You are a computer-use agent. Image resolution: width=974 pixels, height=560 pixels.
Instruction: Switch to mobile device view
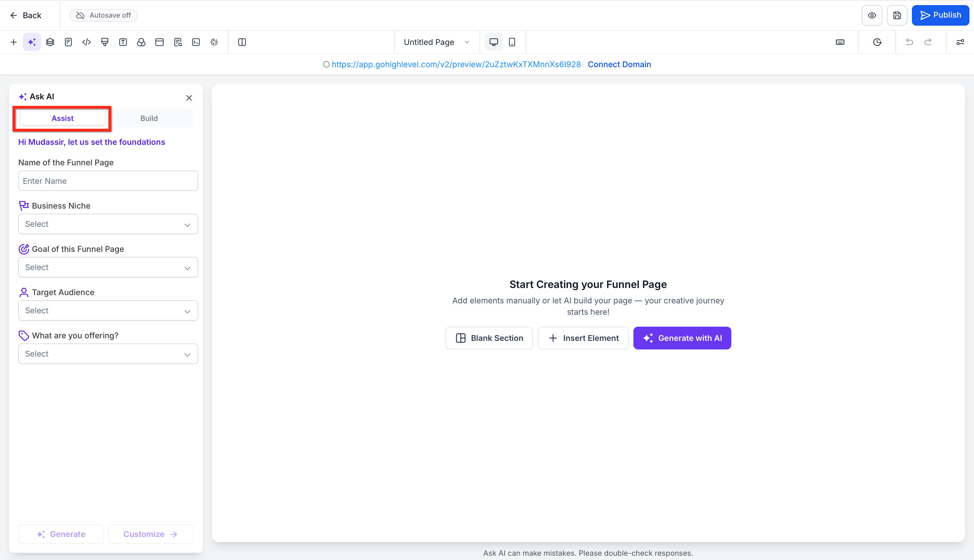(x=512, y=42)
